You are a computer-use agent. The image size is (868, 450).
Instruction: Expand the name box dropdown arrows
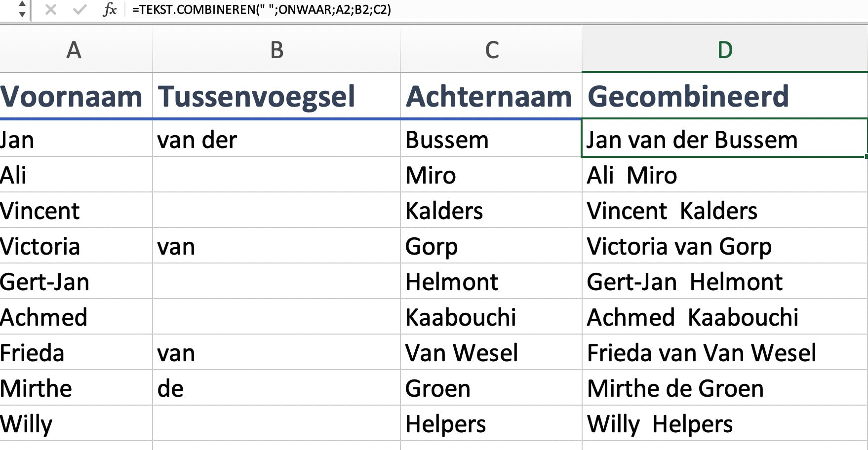[x=22, y=9]
